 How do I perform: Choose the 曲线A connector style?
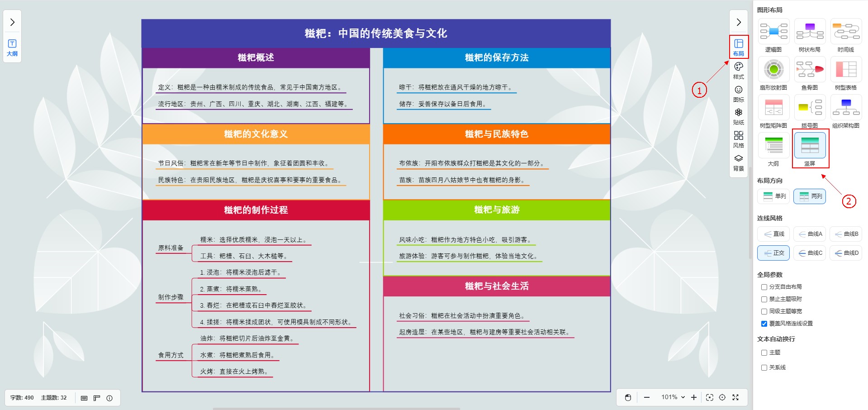pyautogui.click(x=810, y=234)
